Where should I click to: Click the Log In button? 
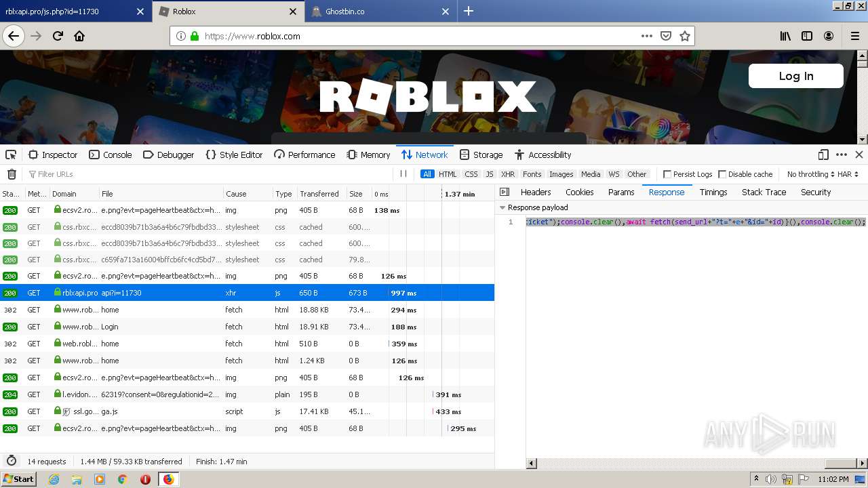pyautogui.click(x=796, y=76)
